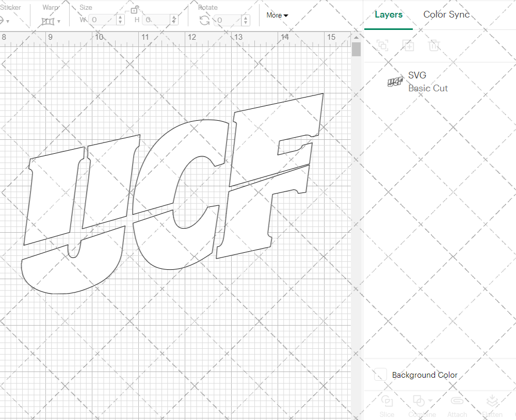The width and height of the screenshot is (516, 420).
Task: Switch to the Color Sync tab
Action: (x=446, y=15)
